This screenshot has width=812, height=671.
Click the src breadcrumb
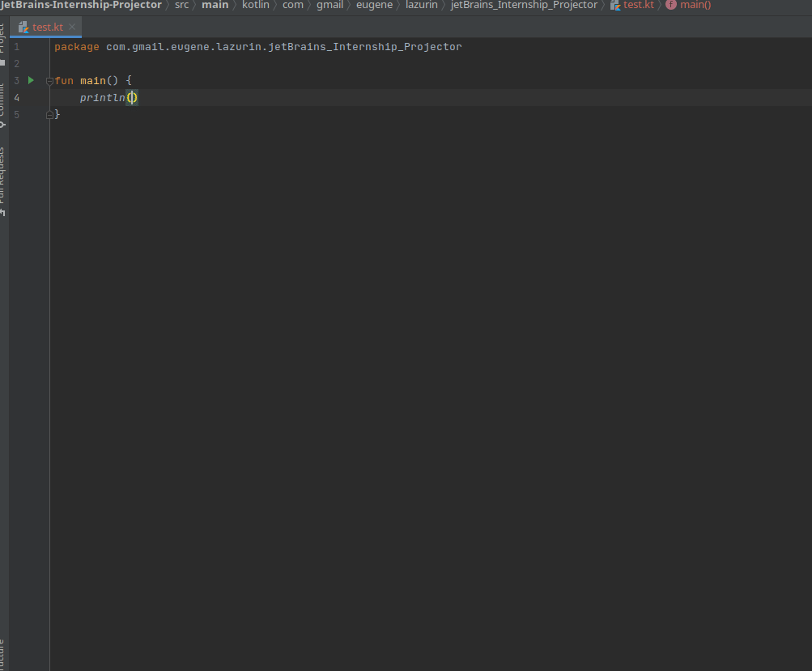click(182, 5)
